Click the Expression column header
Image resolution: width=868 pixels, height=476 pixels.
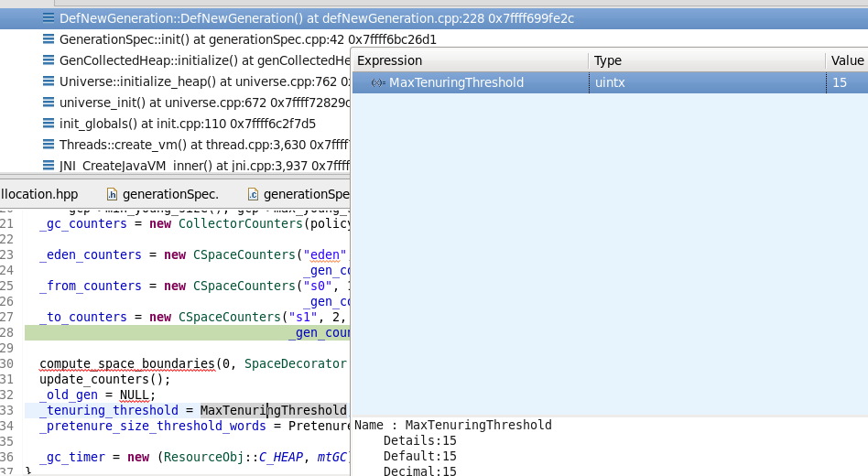point(470,60)
